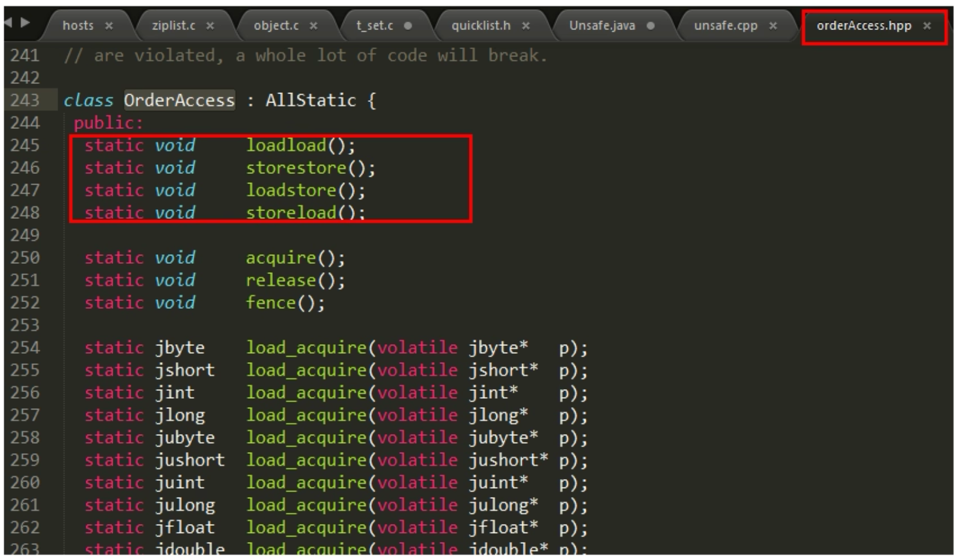Click the unsaved dot on Unsafe.java tab
The width and height of the screenshot is (966, 560).
coord(651,26)
